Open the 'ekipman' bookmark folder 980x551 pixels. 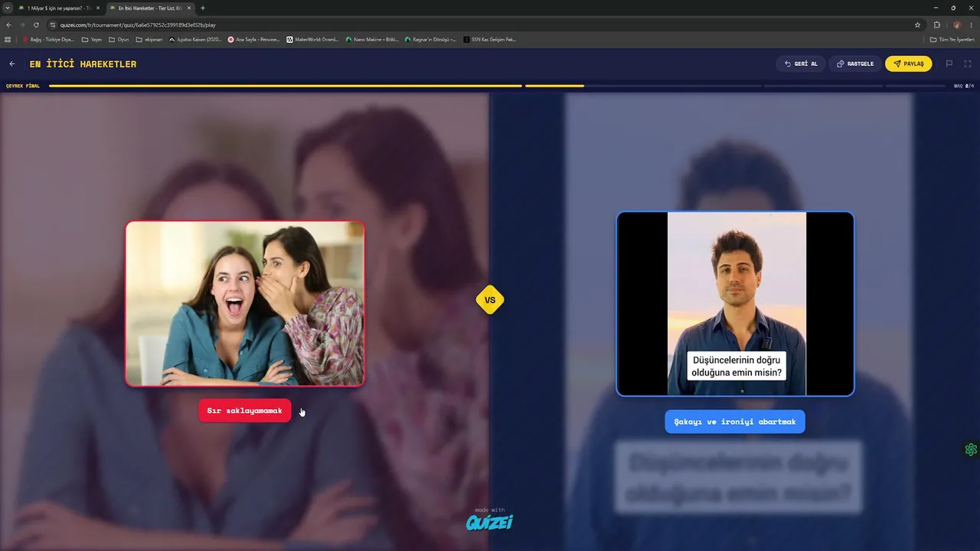click(x=149, y=39)
